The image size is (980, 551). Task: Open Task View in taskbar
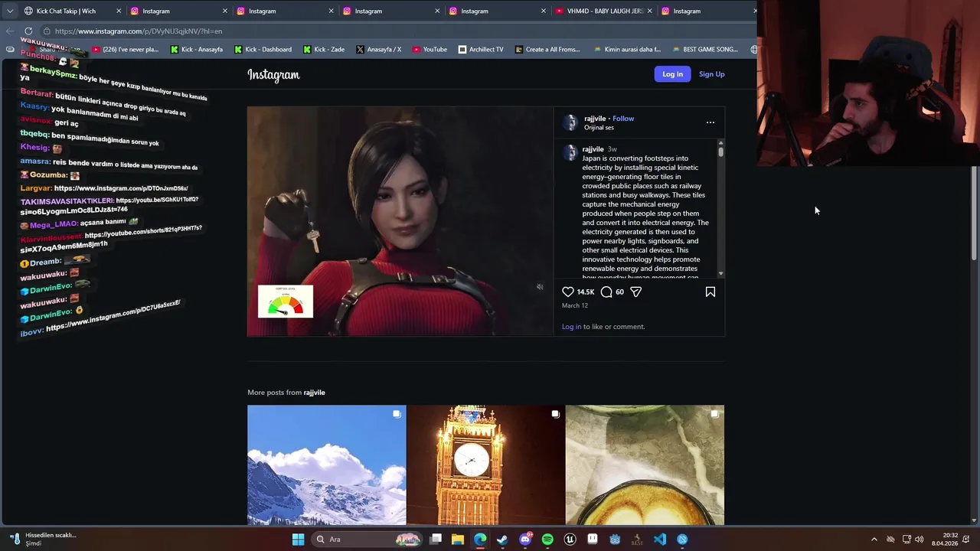[436, 540]
